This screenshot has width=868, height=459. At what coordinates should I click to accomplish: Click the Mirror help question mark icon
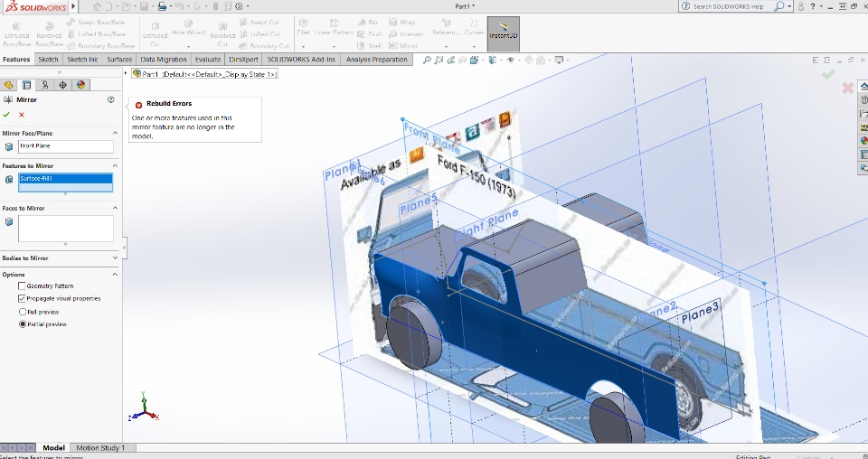(x=110, y=99)
